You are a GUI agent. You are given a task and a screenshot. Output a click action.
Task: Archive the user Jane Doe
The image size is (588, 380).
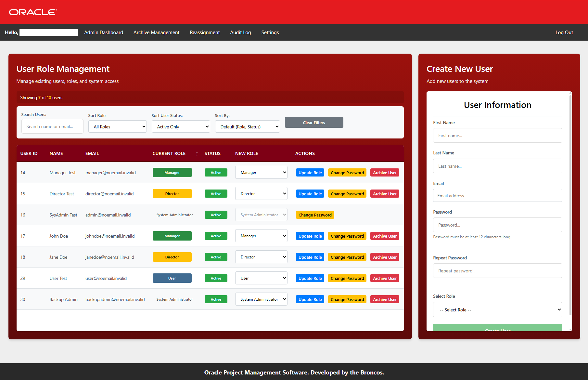point(385,257)
